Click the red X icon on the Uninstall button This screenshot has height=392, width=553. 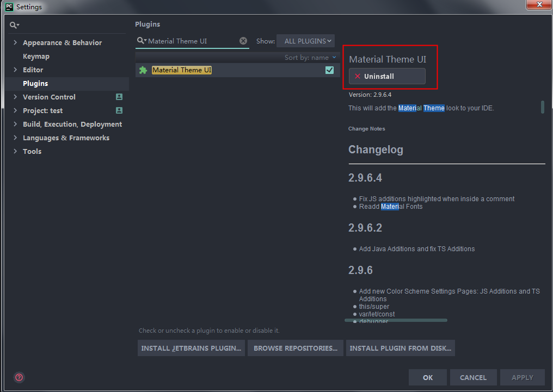[358, 76]
